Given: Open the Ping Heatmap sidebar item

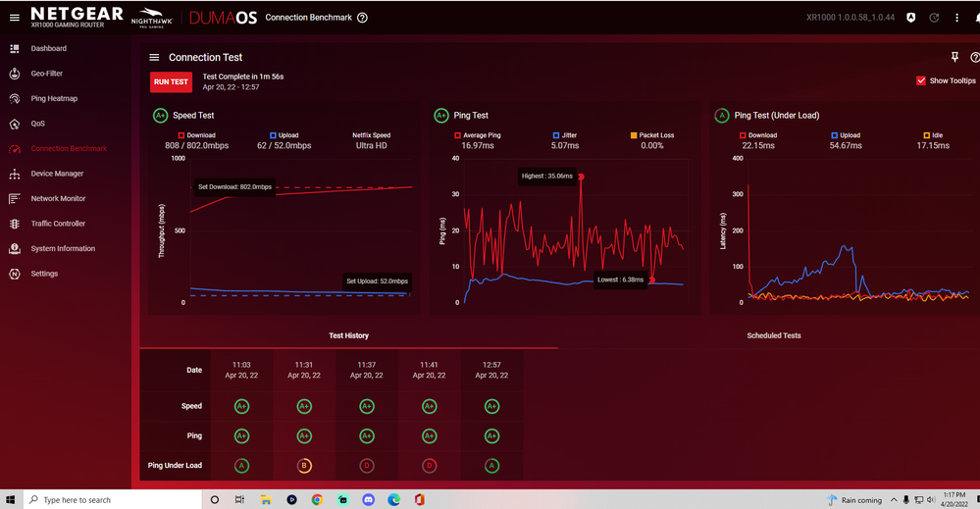Looking at the screenshot, I should 53,99.
